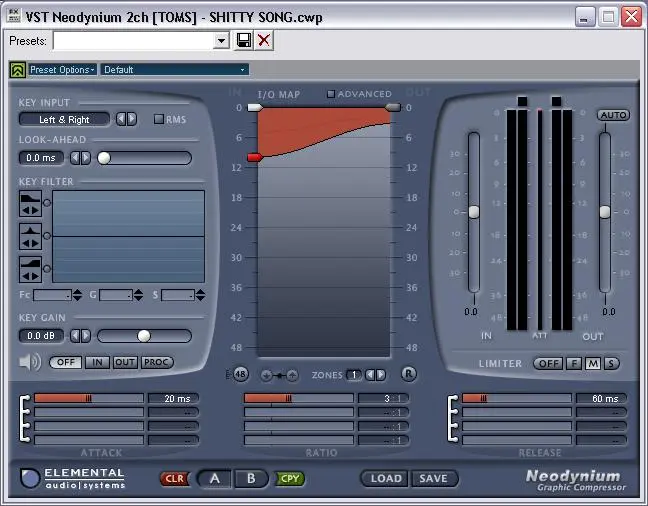Select the peak key filter icon
Viewport: 648px width, 506px height.
pos(30,236)
